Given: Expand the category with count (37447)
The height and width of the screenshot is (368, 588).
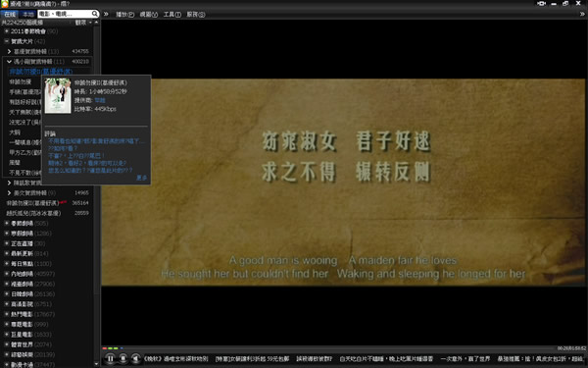Looking at the screenshot, I should tap(7, 365).
